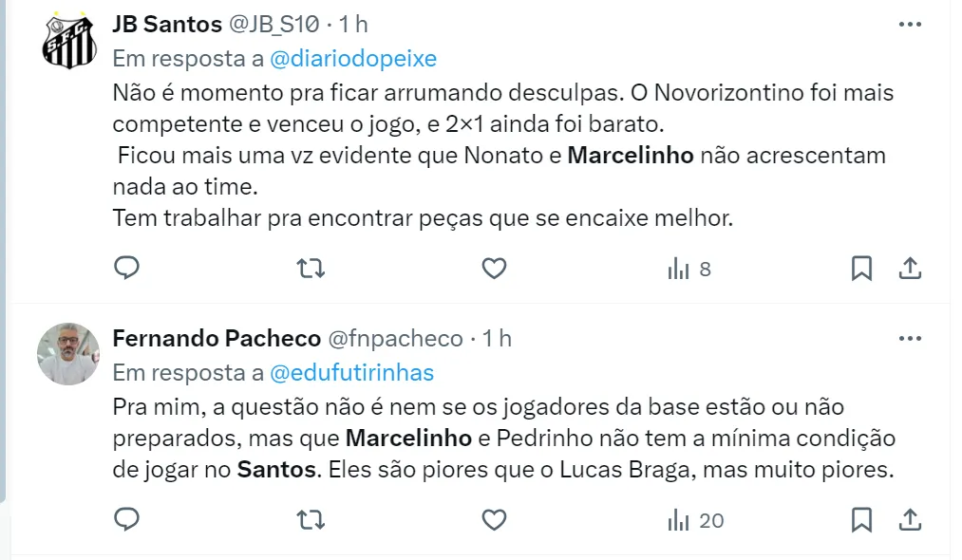View analytics of JB Santos's tweet
Image resolution: width=962 pixels, height=560 pixels.
688,269
